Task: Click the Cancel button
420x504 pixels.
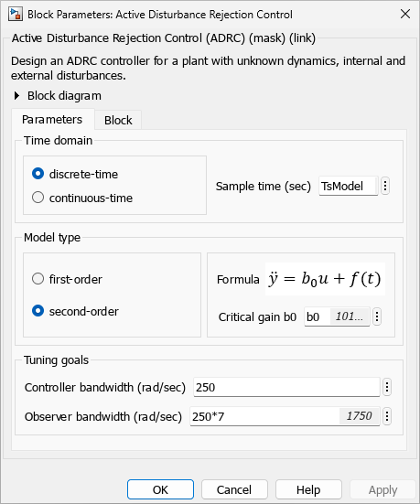Action: click(x=234, y=489)
